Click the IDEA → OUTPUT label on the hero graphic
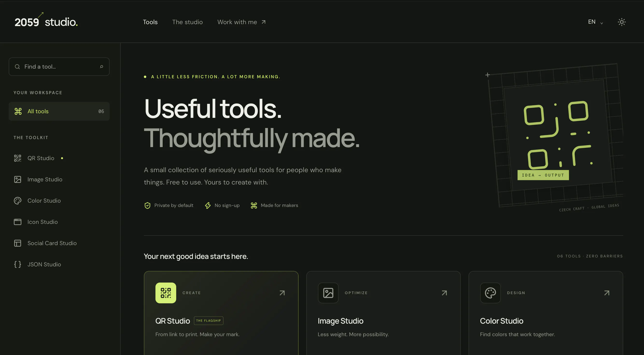Viewport: 644px width, 355px height. click(543, 175)
